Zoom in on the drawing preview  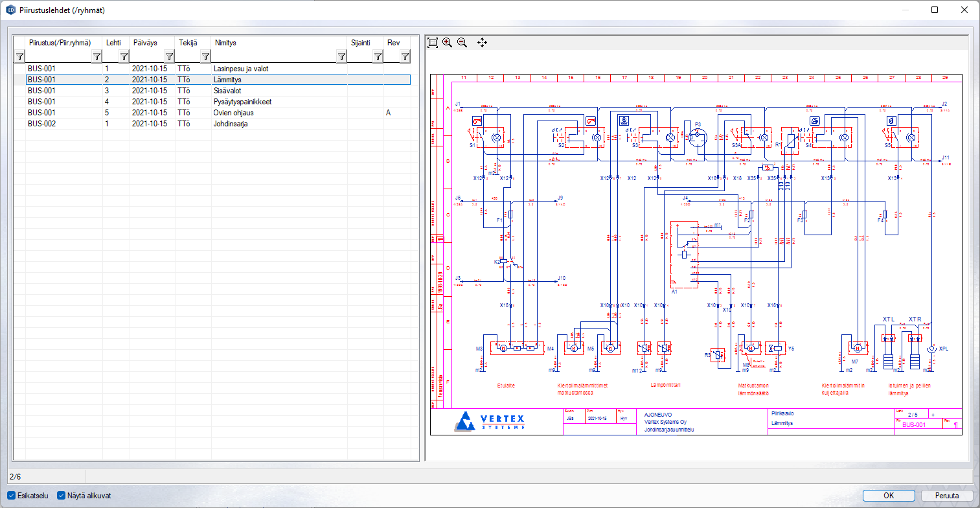(448, 43)
